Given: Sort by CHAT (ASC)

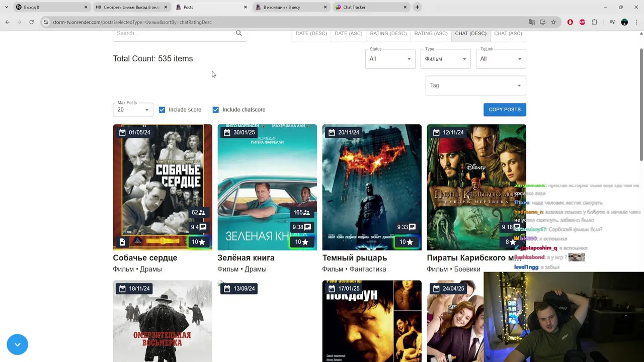Looking at the screenshot, I should pyautogui.click(x=508, y=33).
